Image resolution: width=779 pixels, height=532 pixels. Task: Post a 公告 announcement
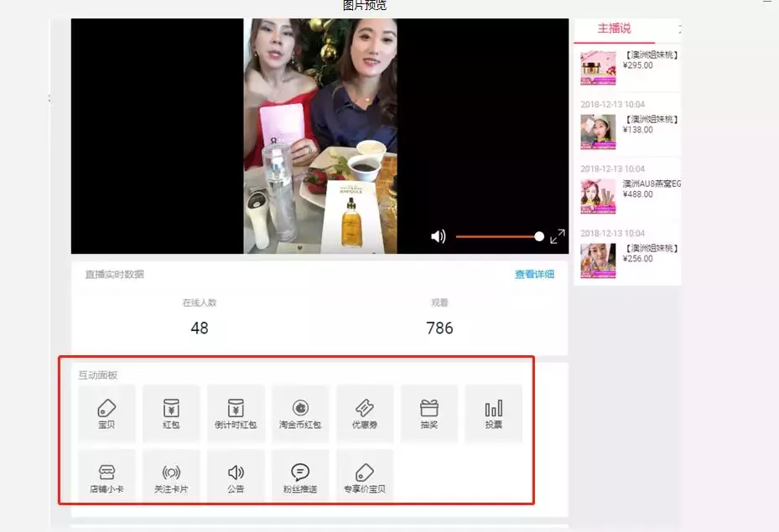236,478
